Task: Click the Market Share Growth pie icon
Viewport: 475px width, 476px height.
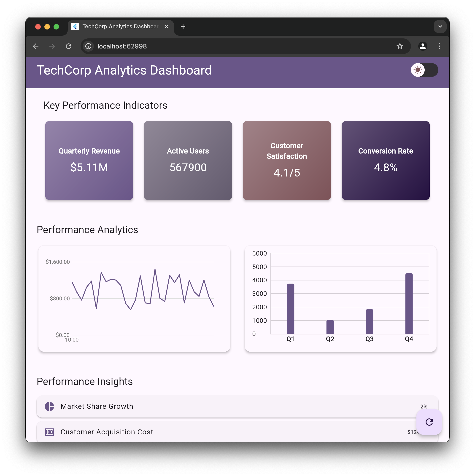Action: [x=49, y=406]
